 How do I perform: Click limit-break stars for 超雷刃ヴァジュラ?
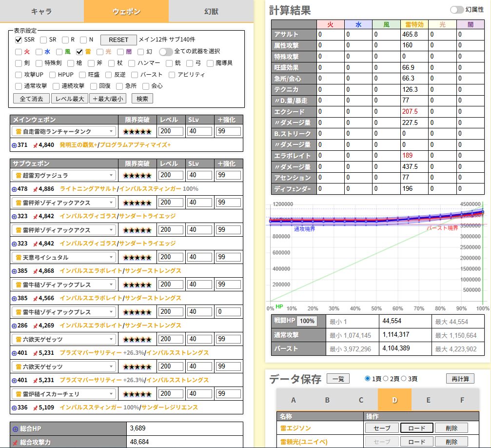coord(137,175)
